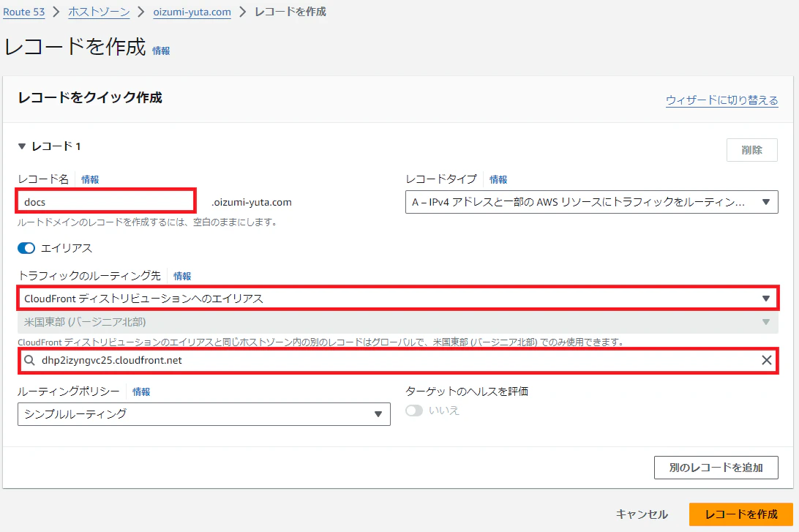Open 情報 link next to page title
799x532 pixels.
[161, 51]
